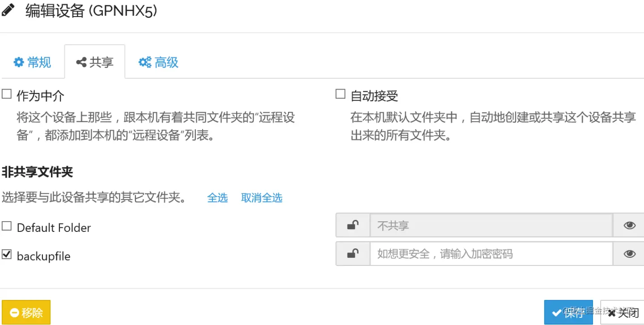Viewport: 644px width, 325px height.
Task: Check the Default Folder checkbox
Action: tap(7, 227)
